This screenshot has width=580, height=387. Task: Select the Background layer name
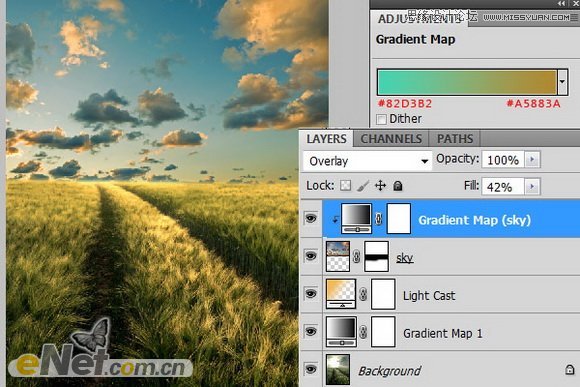coord(390,371)
